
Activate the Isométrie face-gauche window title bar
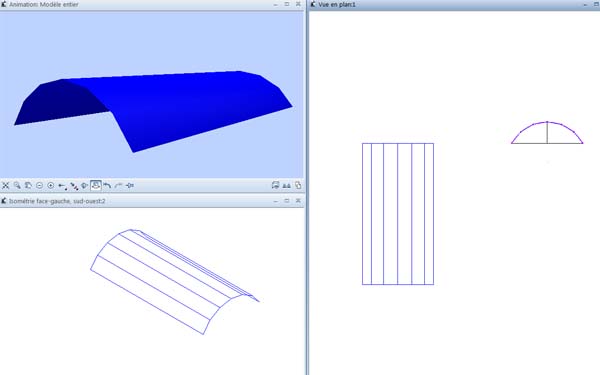point(152,201)
